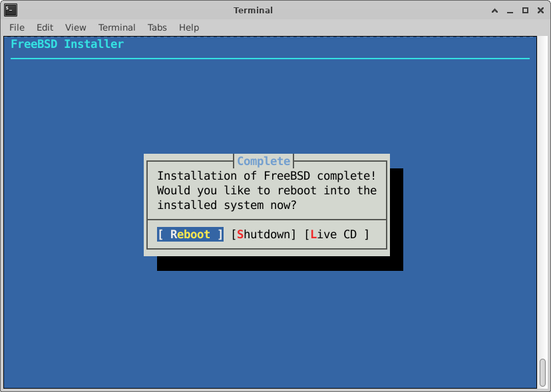Click the FreeBSD Installer header text
The image size is (551, 392).
point(67,44)
